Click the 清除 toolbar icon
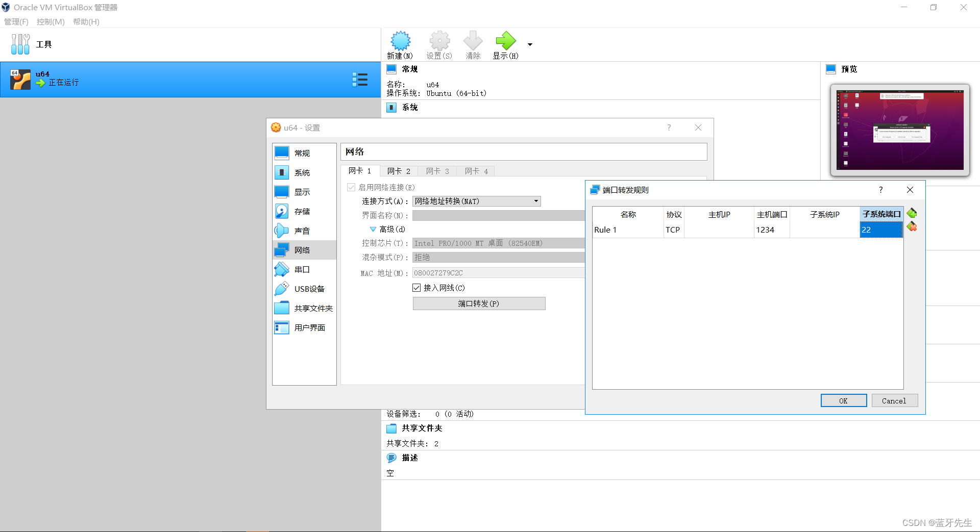 (x=472, y=45)
